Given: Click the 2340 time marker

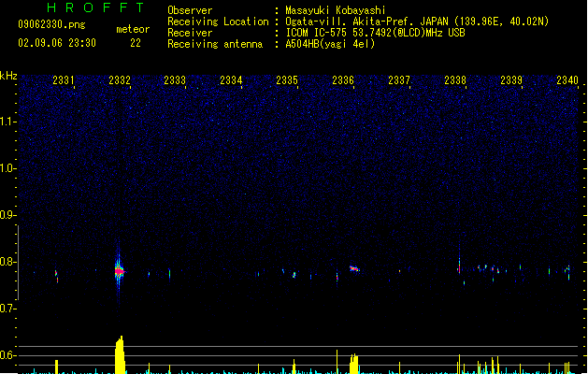Looking at the screenshot, I should [x=567, y=80].
